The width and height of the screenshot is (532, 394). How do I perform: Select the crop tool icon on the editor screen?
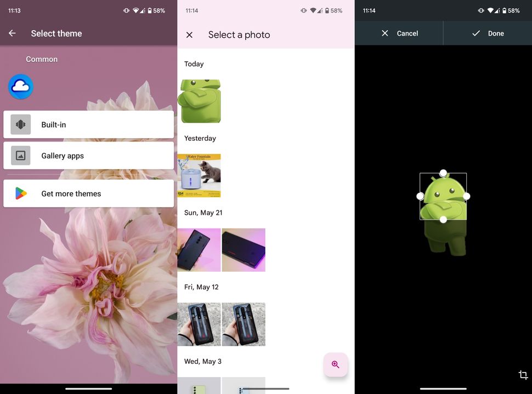523,375
